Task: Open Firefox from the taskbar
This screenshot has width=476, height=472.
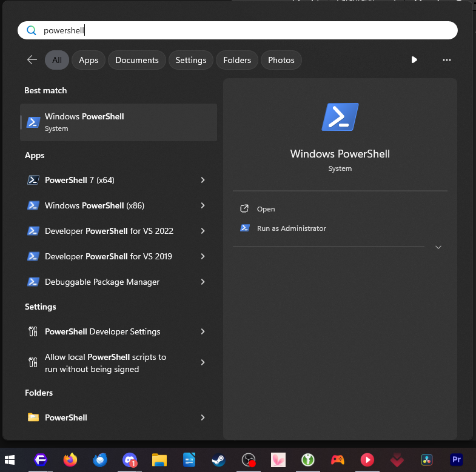Action: click(70, 460)
